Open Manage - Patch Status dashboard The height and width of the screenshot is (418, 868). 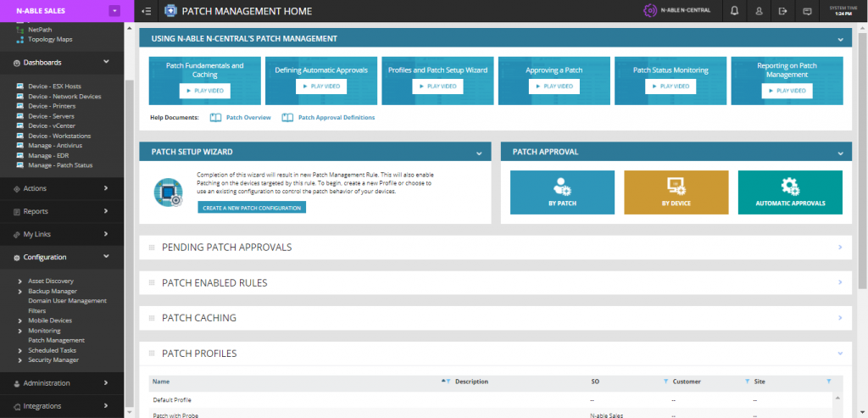(x=60, y=165)
